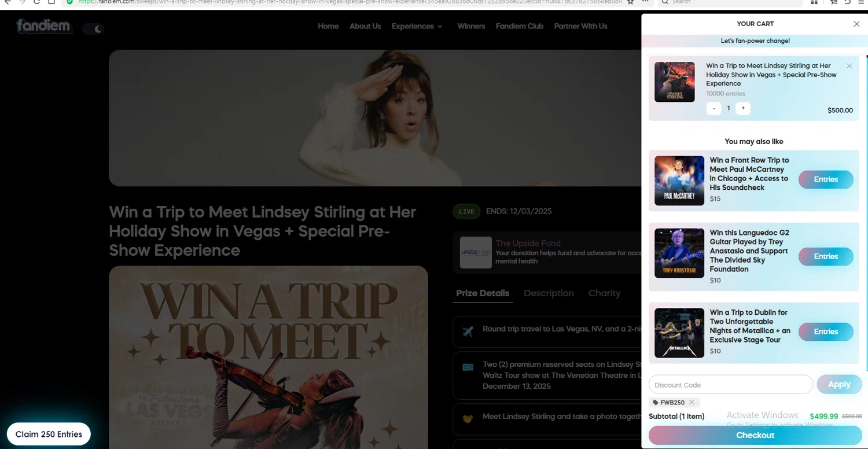The image size is (868, 449).
Task: Click the cart panel scrollbar
Action: 866,214
